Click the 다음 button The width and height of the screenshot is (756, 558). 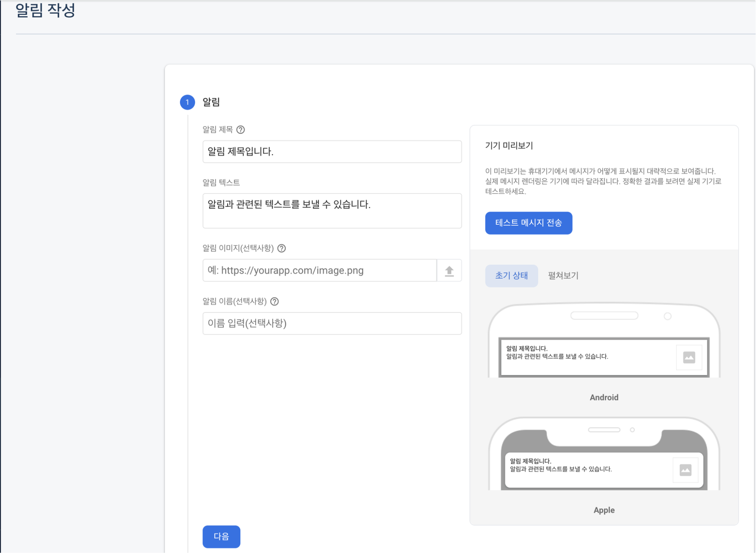tap(221, 536)
